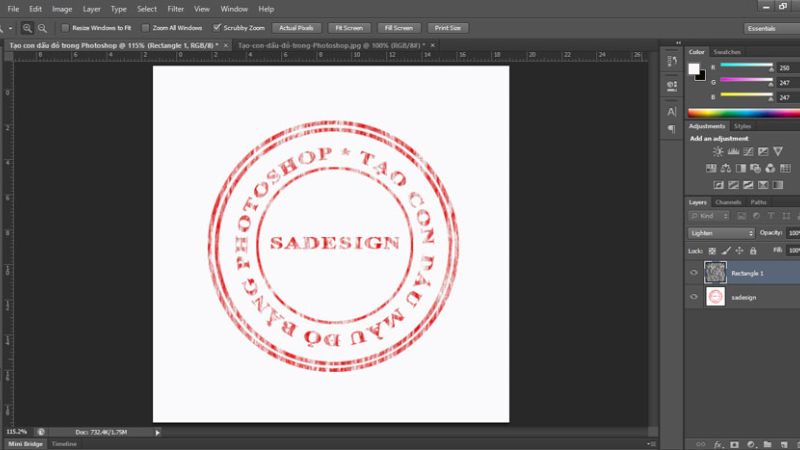Click the Print Size button
Screen dimensions: 800x450
(447, 28)
